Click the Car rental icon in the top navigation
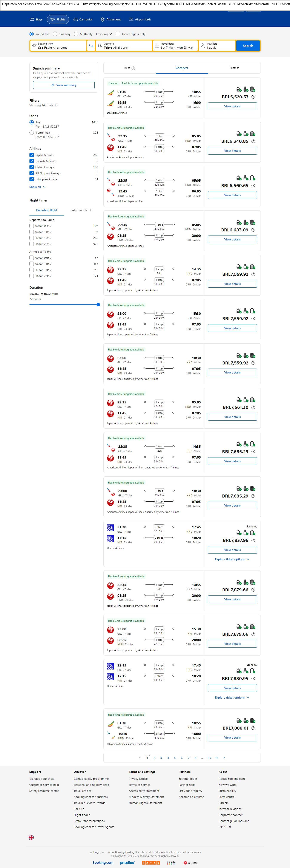The width and height of the screenshot is (290, 868). pos(76,20)
